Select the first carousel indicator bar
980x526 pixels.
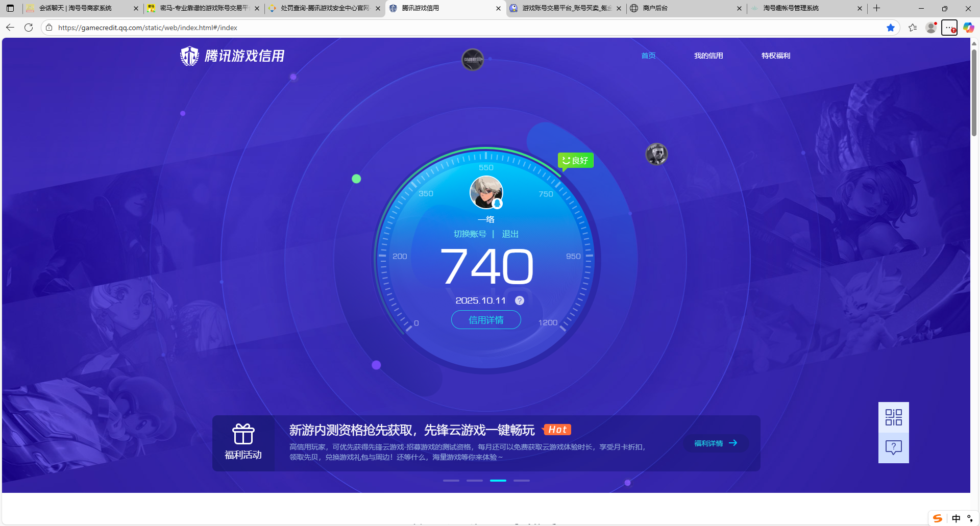tap(451, 480)
